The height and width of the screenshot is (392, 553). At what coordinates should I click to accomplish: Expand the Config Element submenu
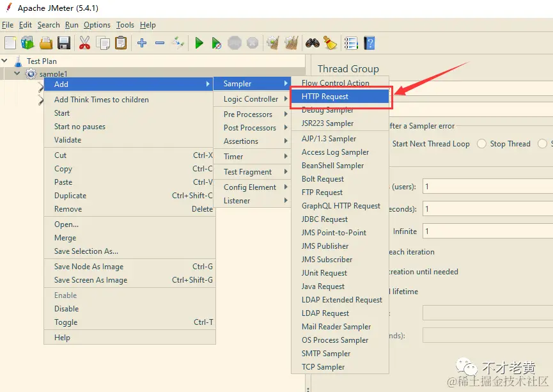pos(252,187)
